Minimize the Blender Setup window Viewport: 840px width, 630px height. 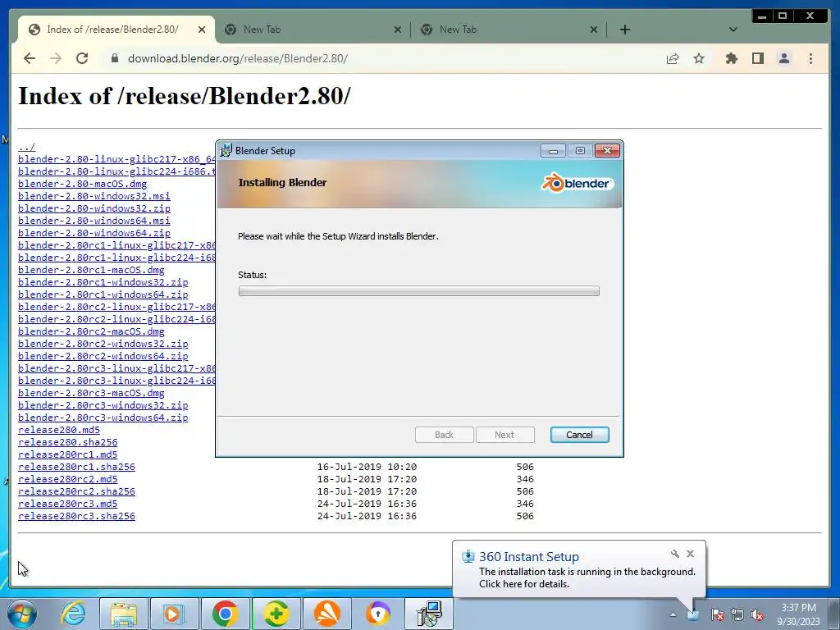pos(553,151)
